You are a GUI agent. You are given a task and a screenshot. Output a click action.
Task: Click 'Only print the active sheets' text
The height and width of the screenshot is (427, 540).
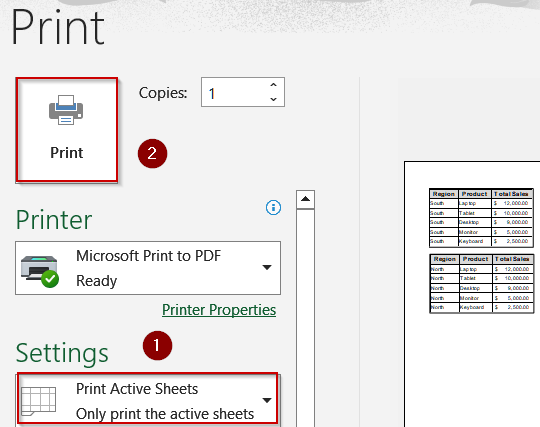pos(165,414)
